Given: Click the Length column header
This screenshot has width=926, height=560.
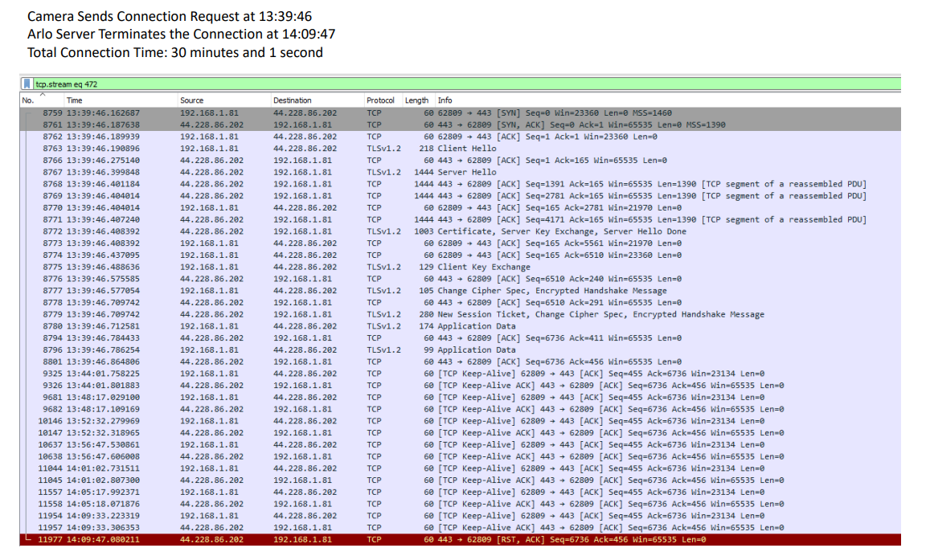Looking at the screenshot, I should point(416,100).
